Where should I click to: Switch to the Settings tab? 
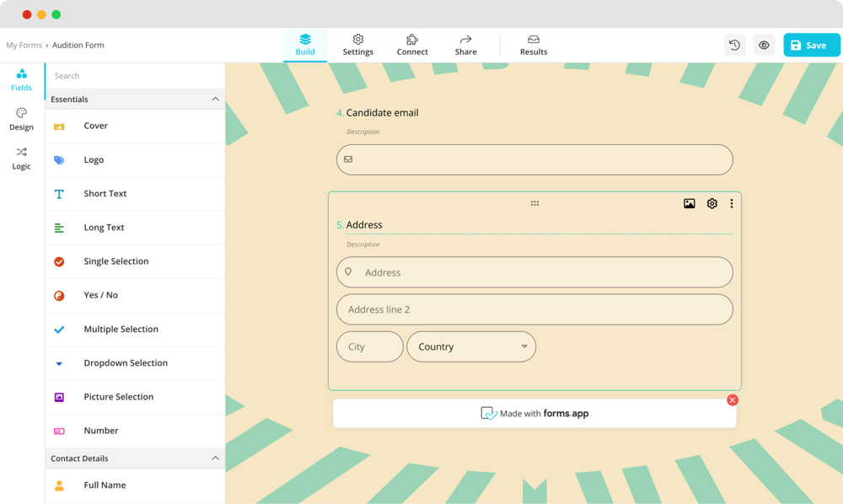[357, 45]
